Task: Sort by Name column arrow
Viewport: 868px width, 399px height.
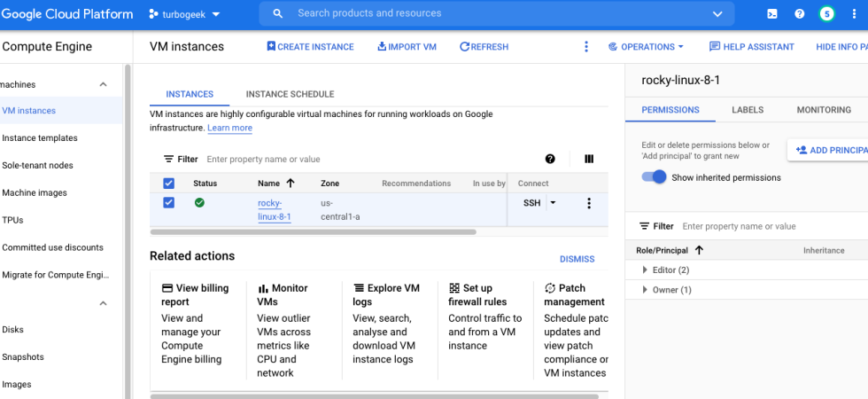Action: 291,184
